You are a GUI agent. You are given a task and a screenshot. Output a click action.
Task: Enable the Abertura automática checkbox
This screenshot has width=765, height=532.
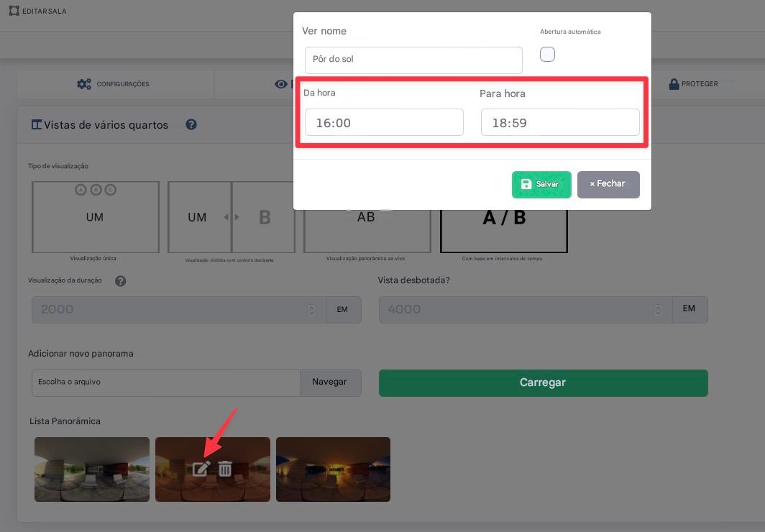tap(547, 55)
